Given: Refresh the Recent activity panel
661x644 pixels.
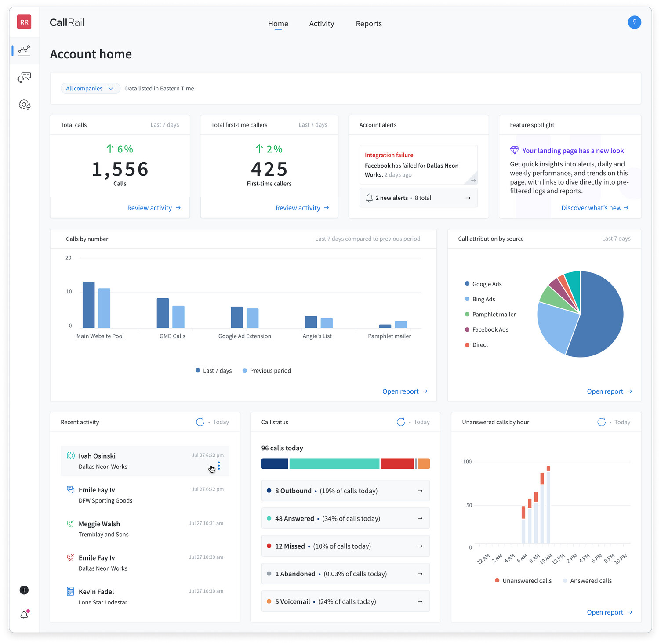Looking at the screenshot, I should point(200,422).
